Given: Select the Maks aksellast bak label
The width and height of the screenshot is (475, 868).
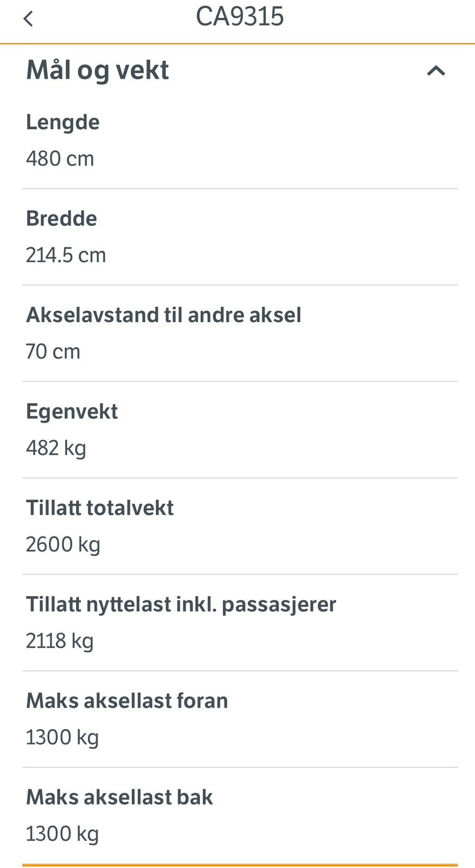Looking at the screenshot, I should (120, 797).
